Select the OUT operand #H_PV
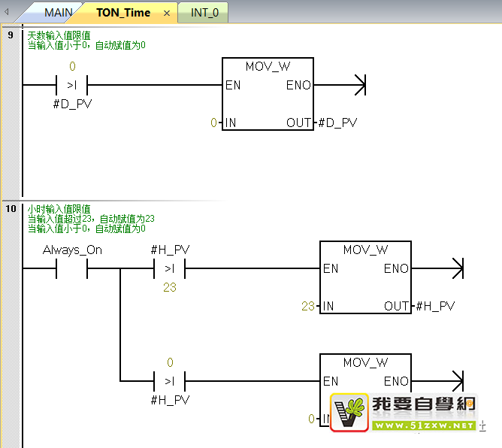Image resolution: width=502 pixels, height=448 pixels. [x=434, y=306]
